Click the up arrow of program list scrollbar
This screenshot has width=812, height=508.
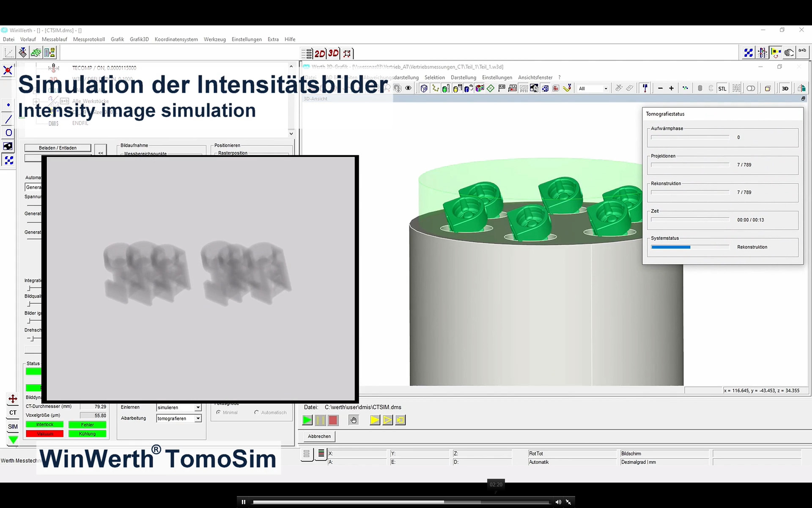coord(291,66)
